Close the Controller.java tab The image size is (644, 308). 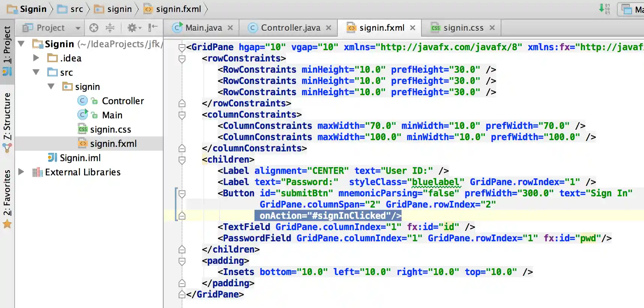coord(329,28)
